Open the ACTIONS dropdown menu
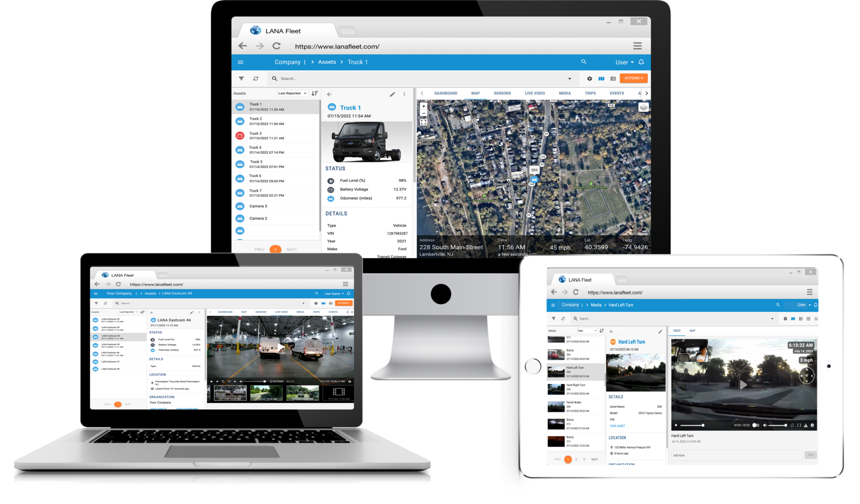Image resolution: width=860 pixels, height=504 pixels. [x=633, y=78]
